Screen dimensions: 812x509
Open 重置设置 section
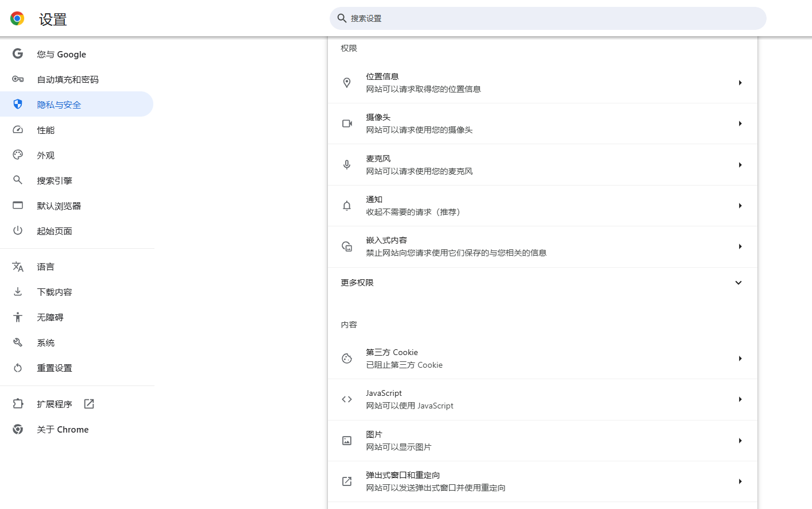(x=76, y=368)
